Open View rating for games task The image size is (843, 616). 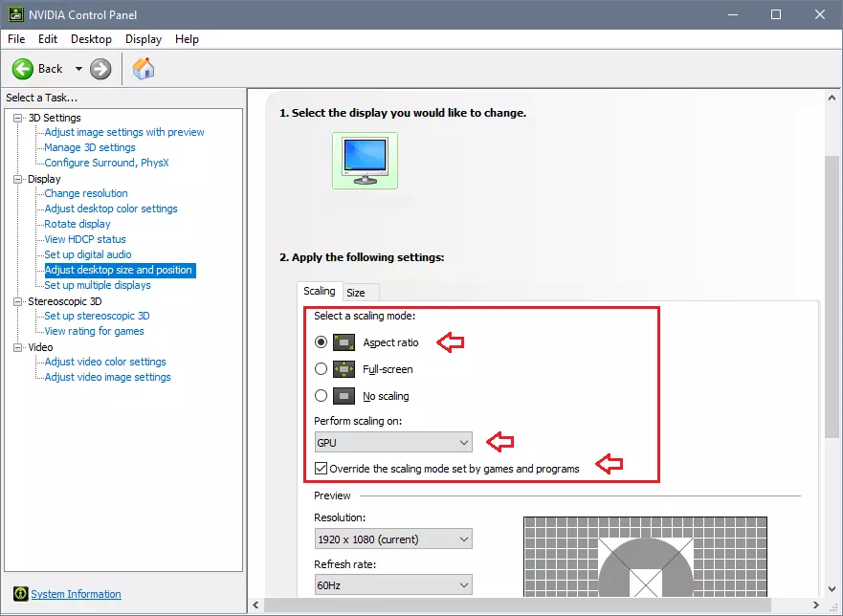tap(94, 331)
